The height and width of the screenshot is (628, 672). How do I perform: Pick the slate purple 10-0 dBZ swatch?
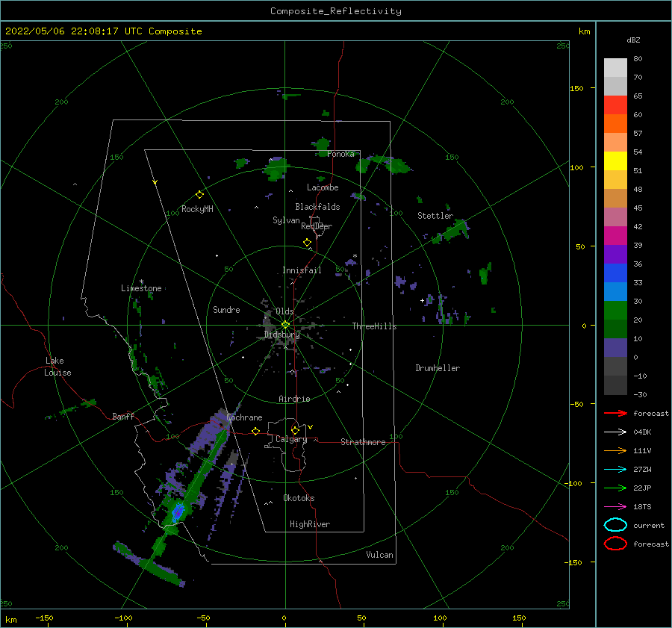click(x=615, y=348)
